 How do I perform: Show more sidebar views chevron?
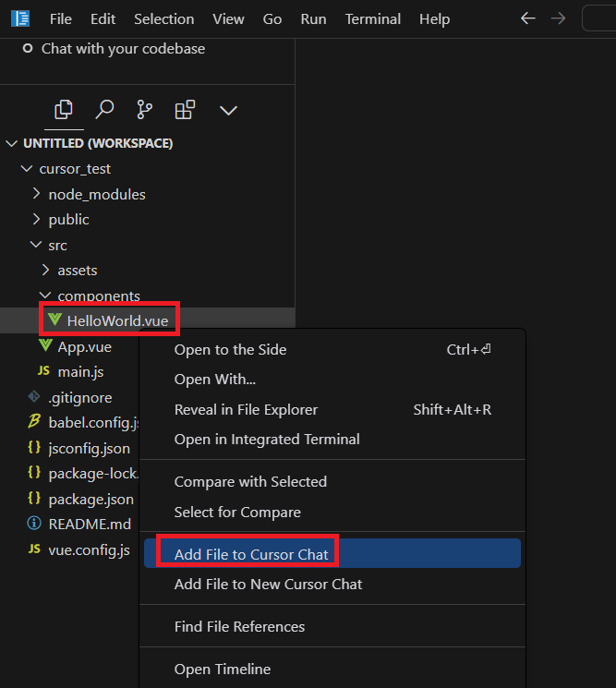(228, 111)
